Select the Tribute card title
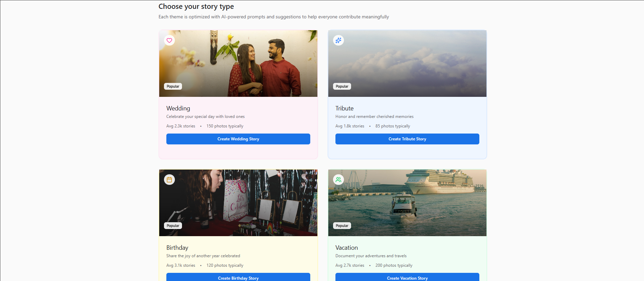 coord(344,108)
